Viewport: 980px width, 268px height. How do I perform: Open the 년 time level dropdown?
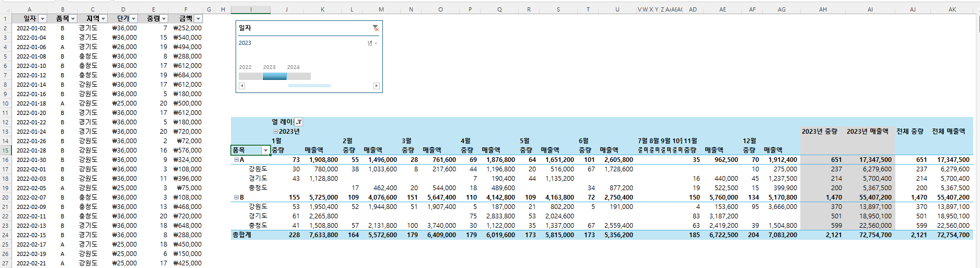[372, 43]
